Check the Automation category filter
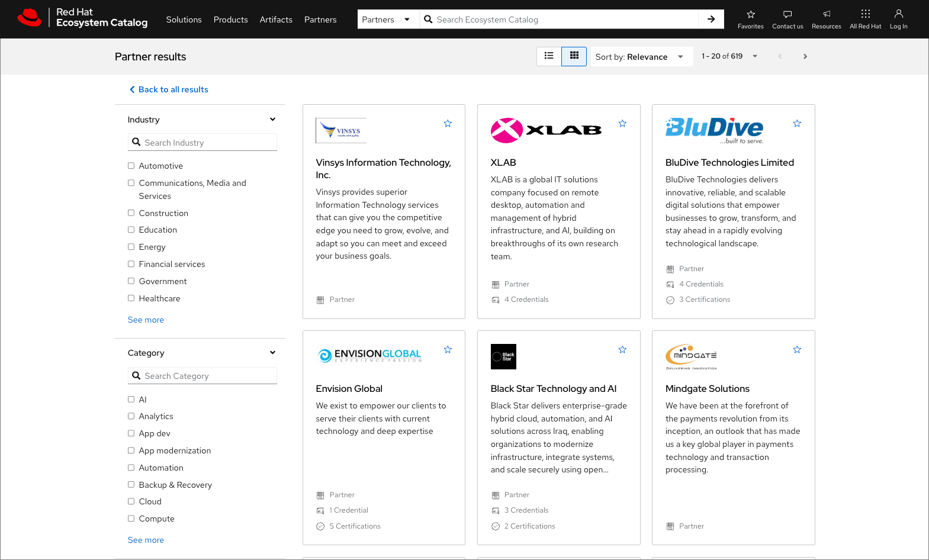Viewport: 929px width, 560px height. [131, 468]
